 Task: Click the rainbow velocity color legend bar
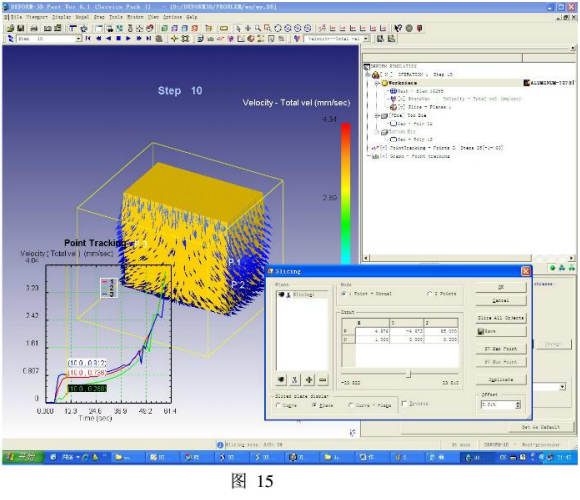345,193
